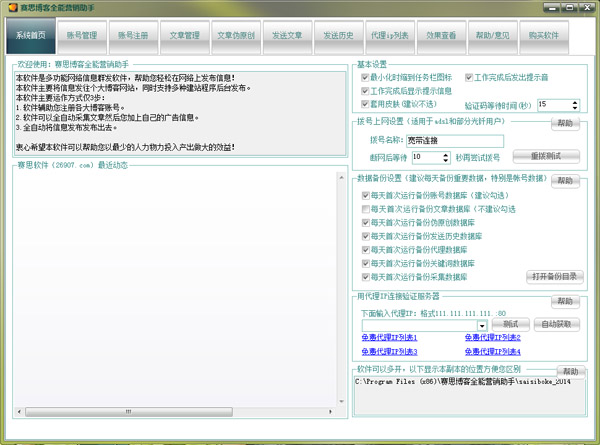
Task: Toggle 最小化时缩到任务栏图标 checkbox
Action: tap(365, 77)
